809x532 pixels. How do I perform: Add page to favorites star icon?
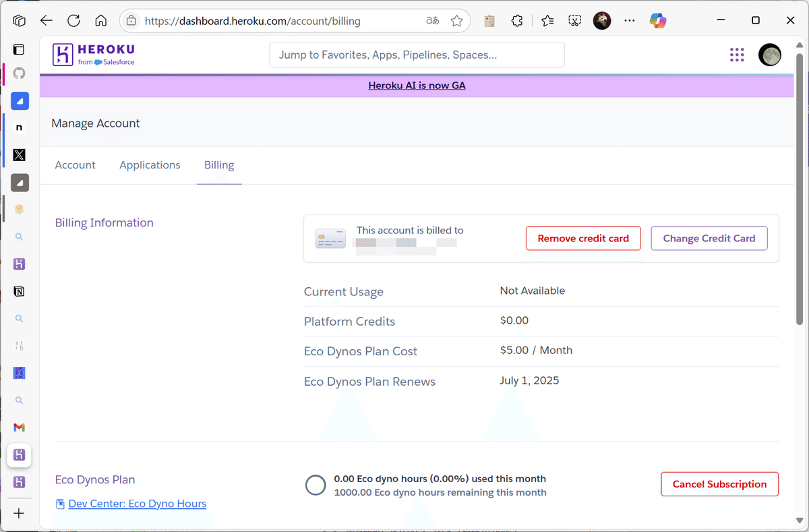pyautogui.click(x=456, y=21)
